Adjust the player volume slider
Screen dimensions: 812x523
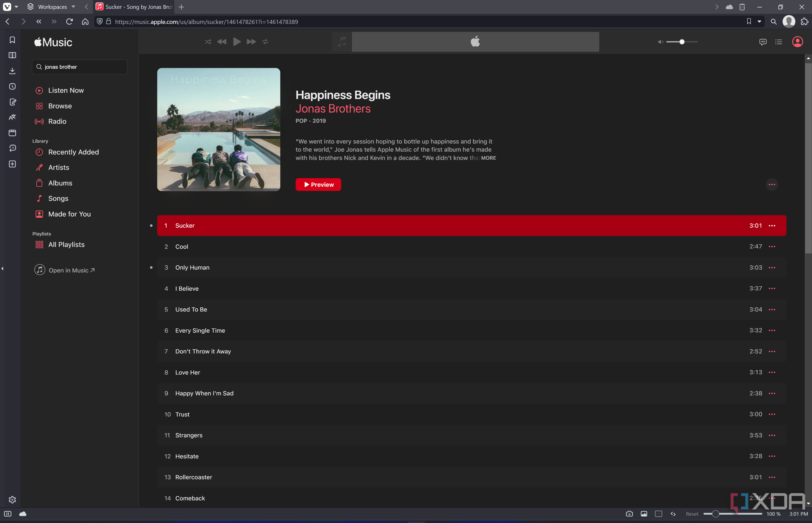coord(682,42)
